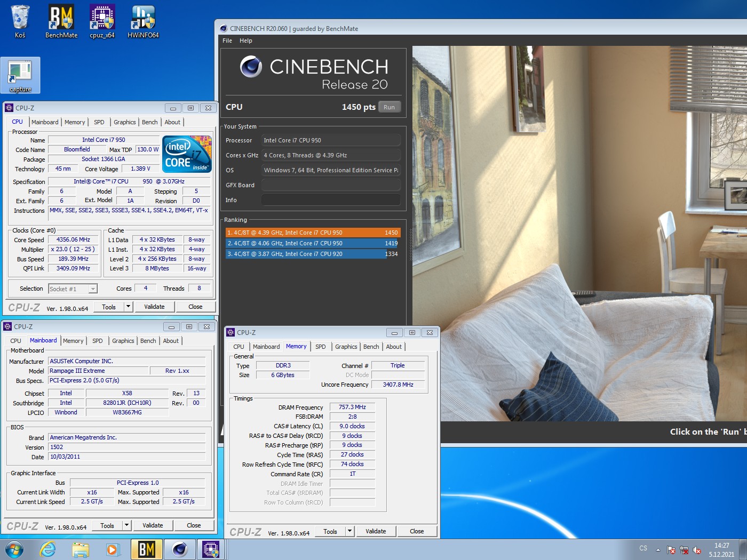
Task: Open the HWiNFO64 desktop shortcut
Action: pyautogui.click(x=143, y=21)
